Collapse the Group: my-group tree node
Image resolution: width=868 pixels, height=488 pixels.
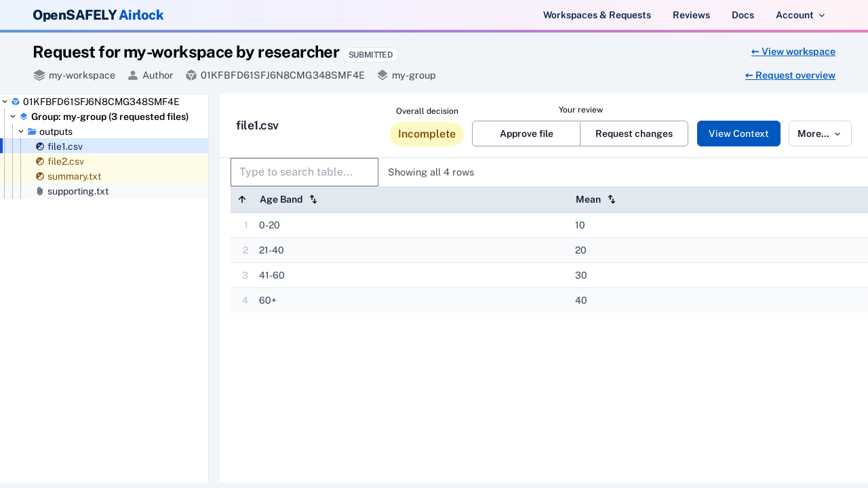point(12,117)
